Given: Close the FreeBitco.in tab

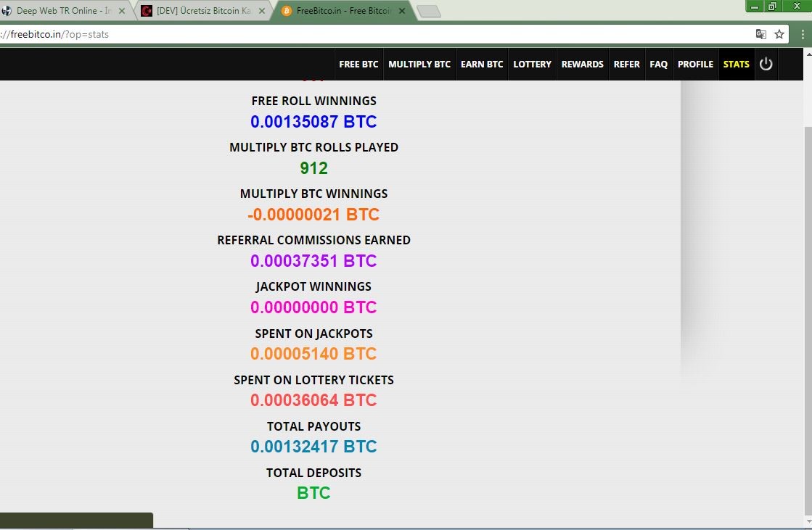Looking at the screenshot, I should click(402, 11).
